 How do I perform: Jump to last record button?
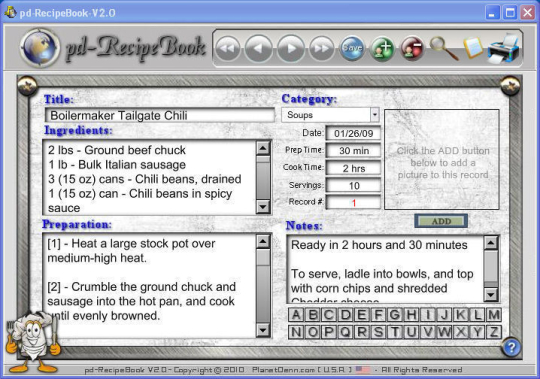(x=322, y=49)
